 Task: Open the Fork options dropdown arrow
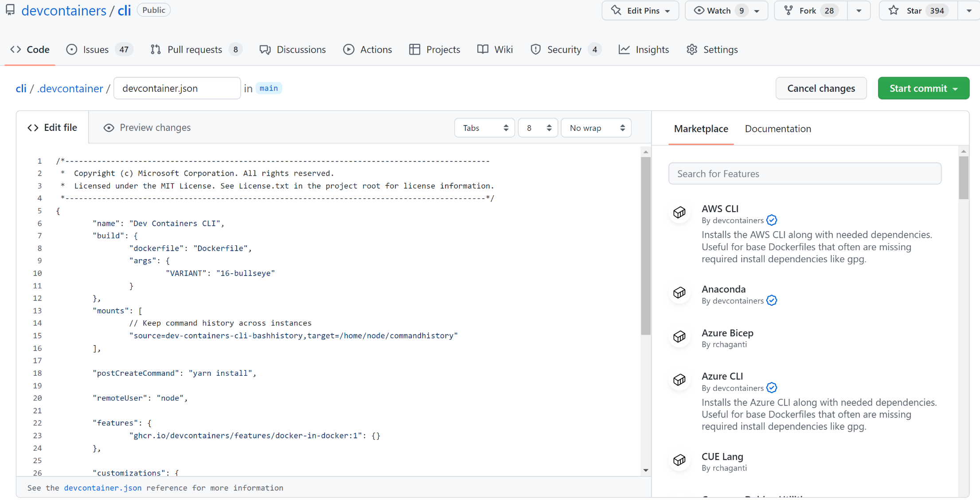(859, 11)
